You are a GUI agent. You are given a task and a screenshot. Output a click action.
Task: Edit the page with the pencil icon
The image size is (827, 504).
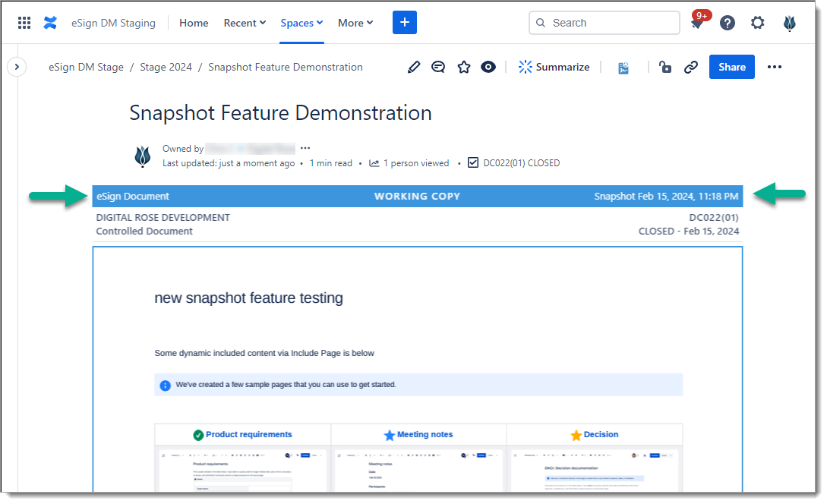tap(414, 67)
